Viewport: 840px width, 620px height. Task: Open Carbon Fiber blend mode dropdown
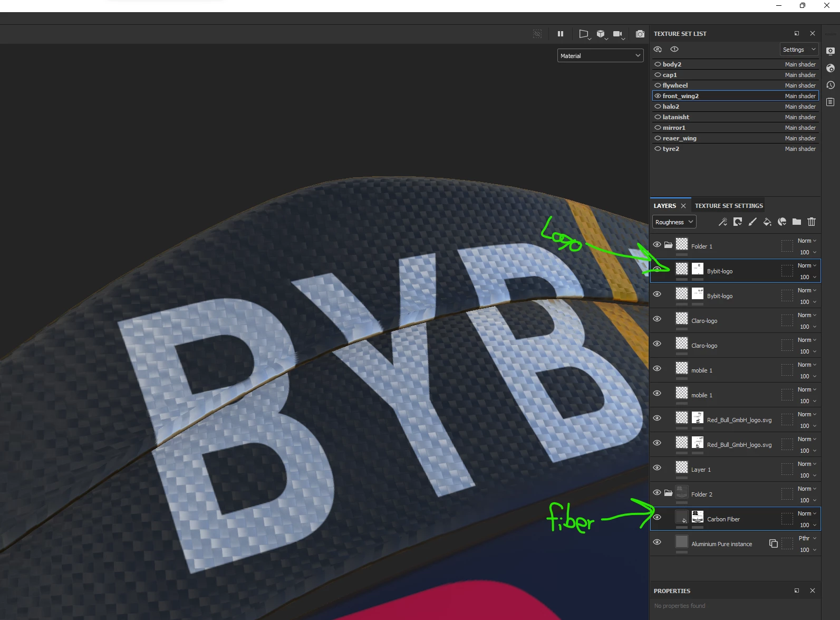click(x=807, y=513)
